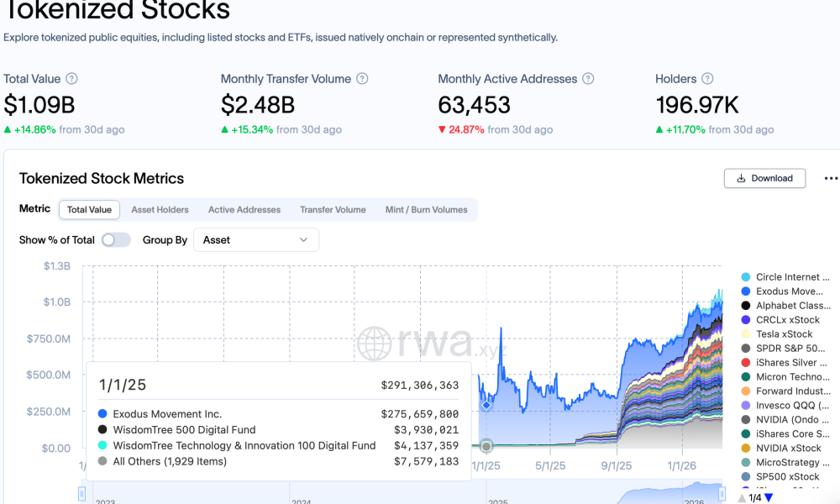
Task: Select the Transfer Volume metric tab
Action: (x=333, y=210)
